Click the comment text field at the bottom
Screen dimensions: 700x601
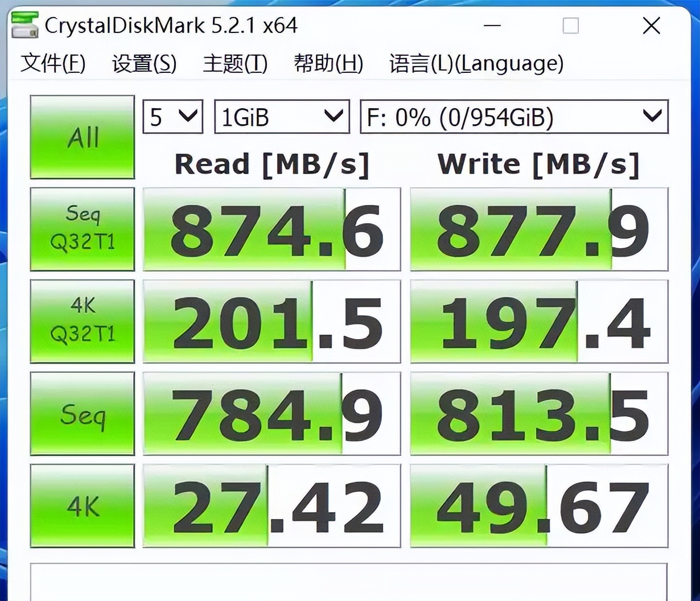pyautogui.click(x=348, y=582)
